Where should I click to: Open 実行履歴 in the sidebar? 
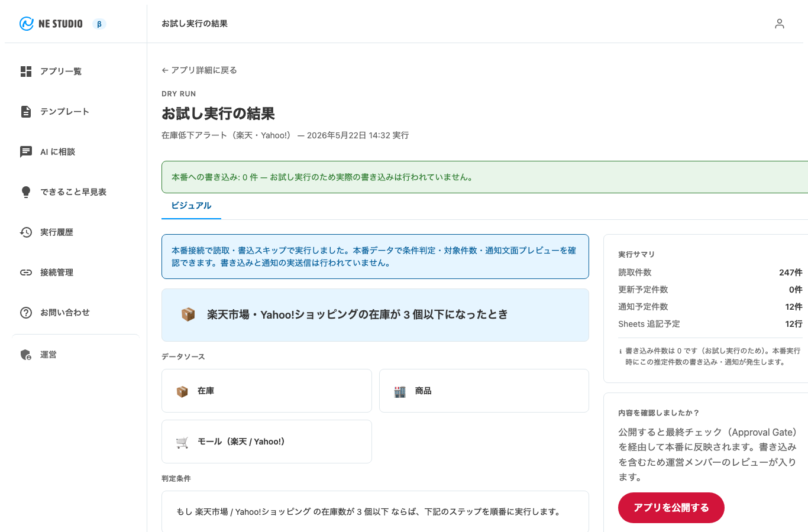tap(76, 232)
